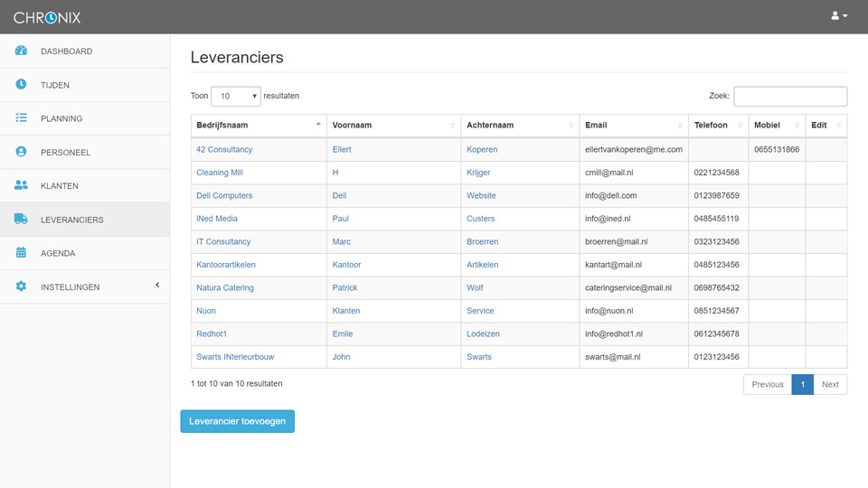868x488 pixels.
Task: Click mobile number 0655131866
Action: tap(777, 149)
